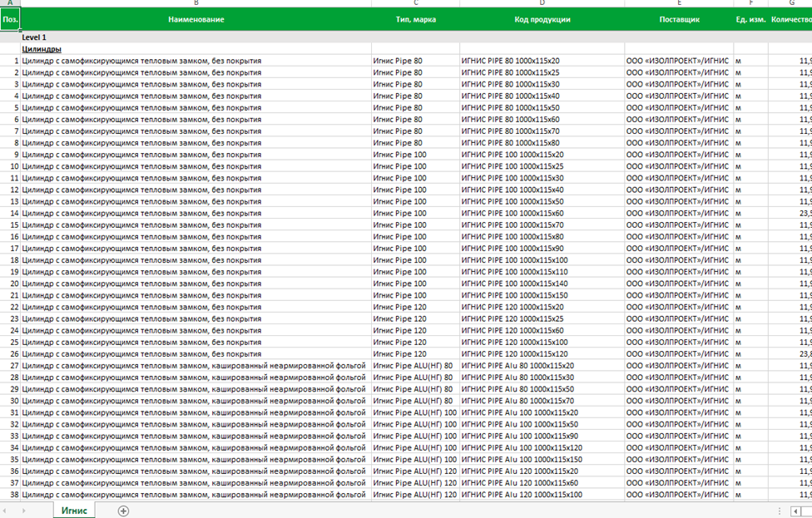Go to next sheet tab arrow

(x=24, y=511)
